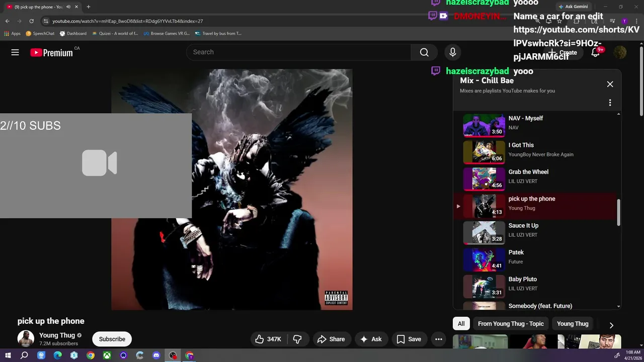Open the YouTube account avatar menu

[x=620, y=52]
